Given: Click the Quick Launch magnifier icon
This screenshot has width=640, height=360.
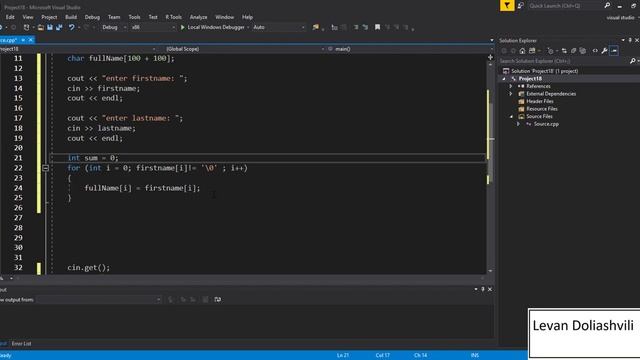Looking at the screenshot, I should 607,5.
